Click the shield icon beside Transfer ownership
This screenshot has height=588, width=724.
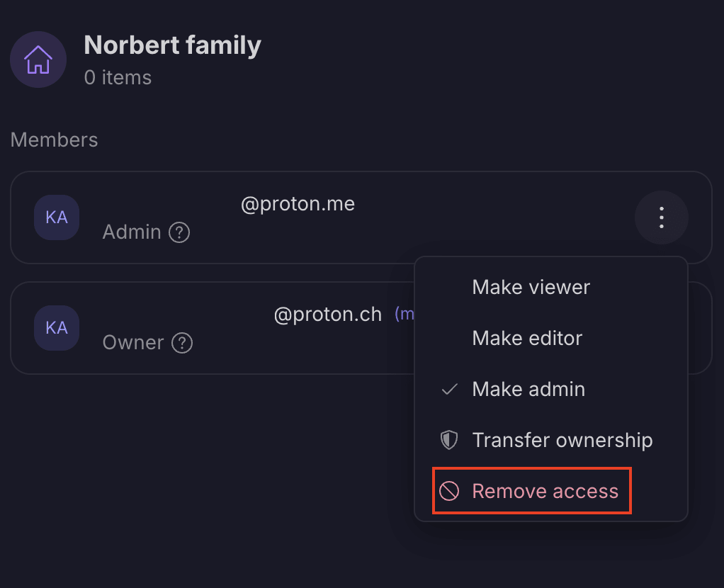(449, 440)
